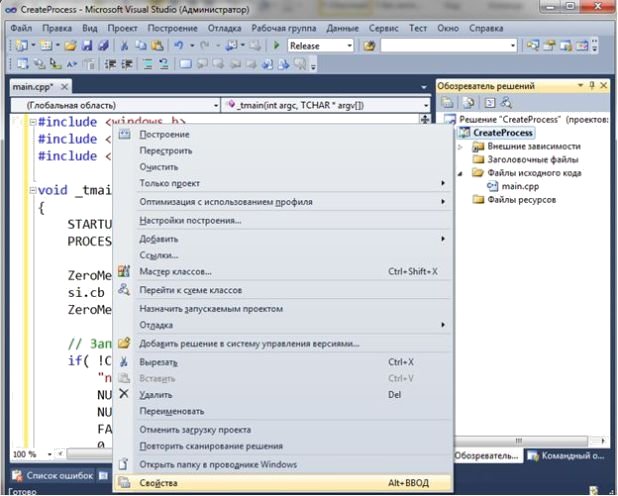Click Мастер классов... menu entry
The width and height of the screenshot is (618, 496).
283,272
